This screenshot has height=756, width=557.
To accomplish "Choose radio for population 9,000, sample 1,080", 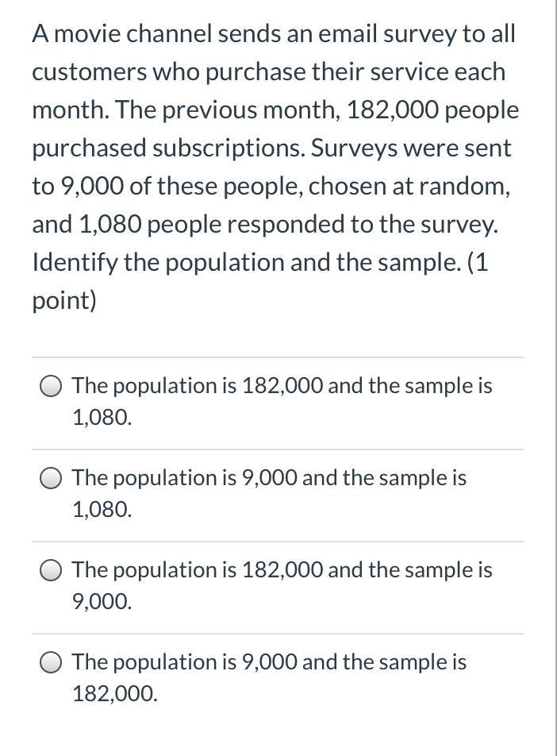I will pos(51,479).
